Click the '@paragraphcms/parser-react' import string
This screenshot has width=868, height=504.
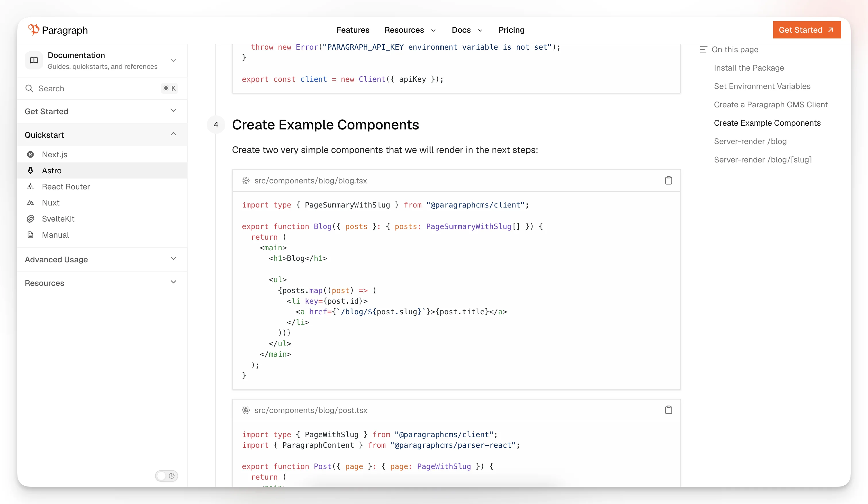[x=452, y=445]
